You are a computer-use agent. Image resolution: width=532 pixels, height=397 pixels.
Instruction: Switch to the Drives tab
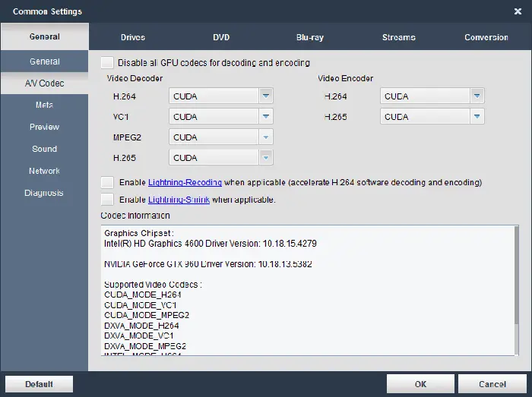(x=133, y=37)
